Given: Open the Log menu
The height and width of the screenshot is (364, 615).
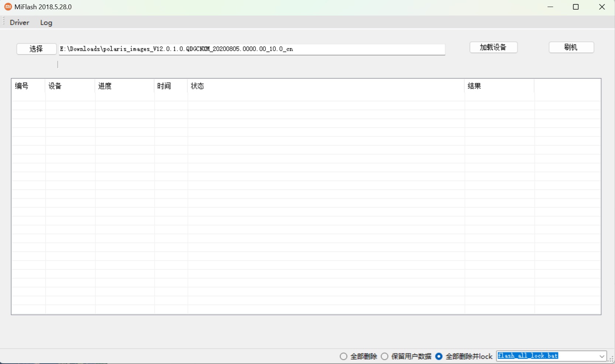Looking at the screenshot, I should [46, 23].
